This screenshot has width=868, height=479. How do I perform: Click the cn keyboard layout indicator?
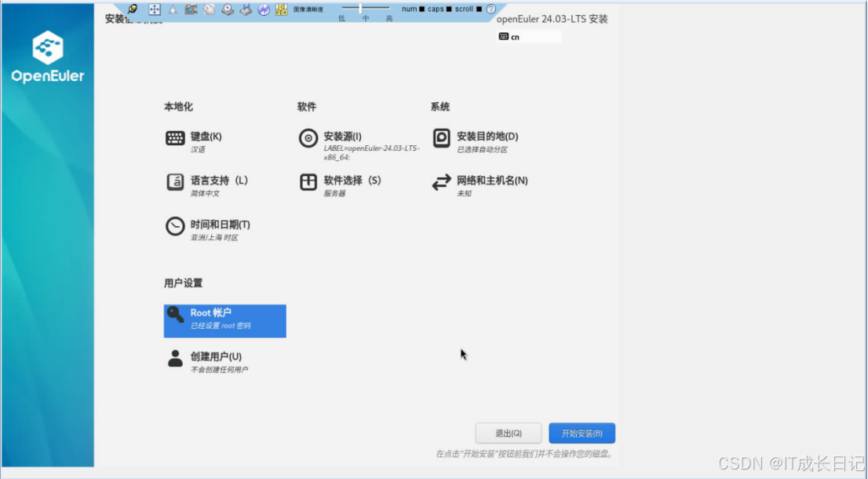pyautogui.click(x=529, y=37)
